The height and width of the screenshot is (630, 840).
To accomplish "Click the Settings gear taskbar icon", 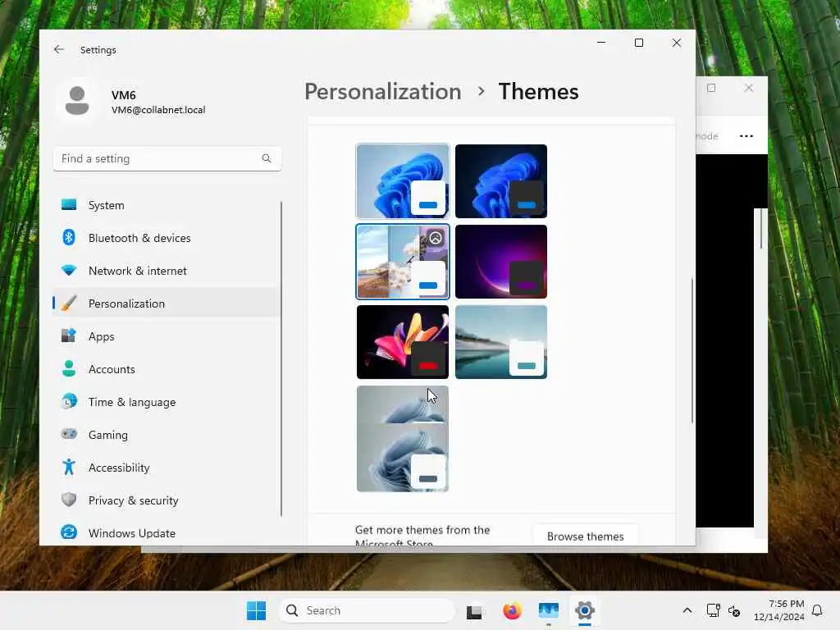I will coord(584,610).
